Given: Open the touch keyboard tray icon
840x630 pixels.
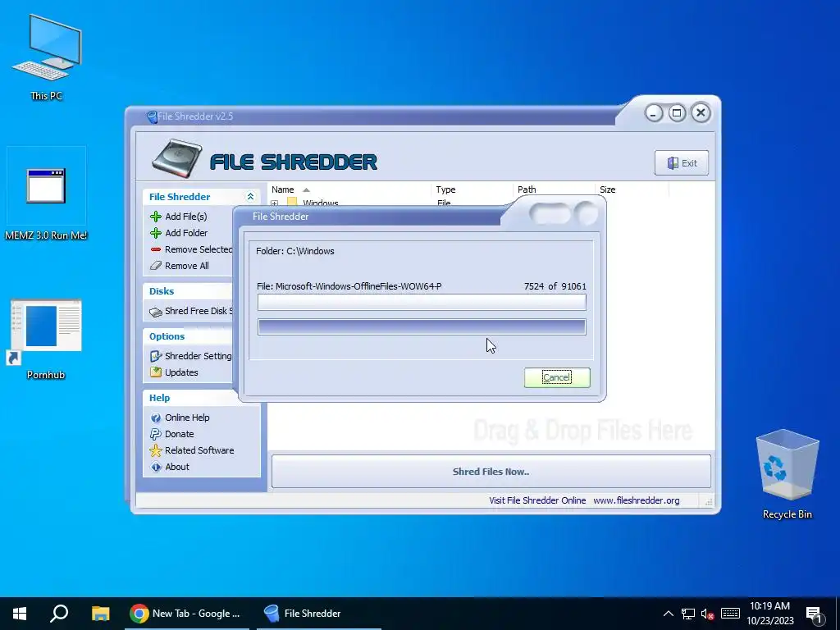Looking at the screenshot, I should pyautogui.click(x=730, y=614).
